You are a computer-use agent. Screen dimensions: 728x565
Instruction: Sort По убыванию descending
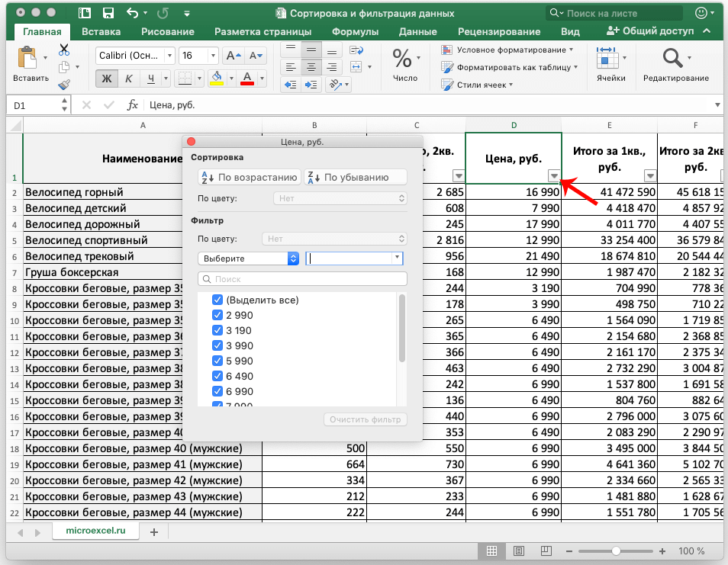355,177
